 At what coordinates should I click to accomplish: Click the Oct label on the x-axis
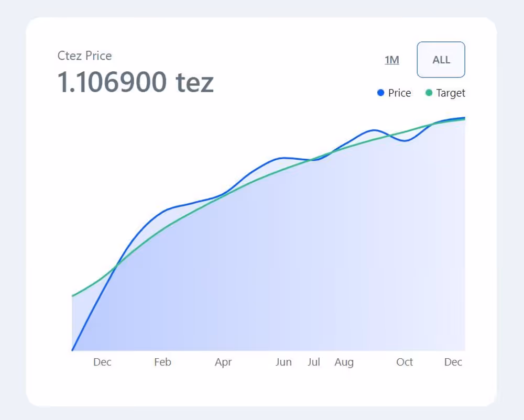point(404,362)
